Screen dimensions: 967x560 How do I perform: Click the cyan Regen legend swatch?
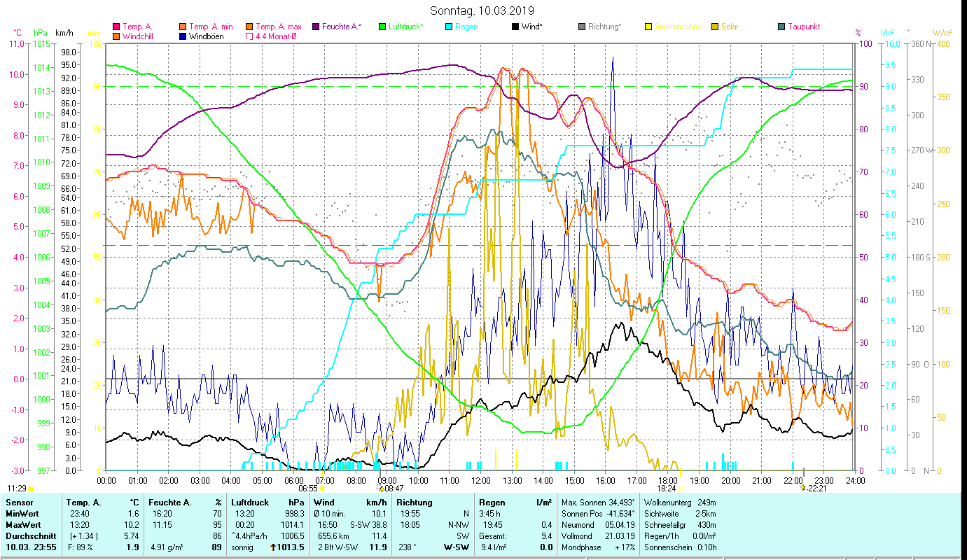pos(449,27)
